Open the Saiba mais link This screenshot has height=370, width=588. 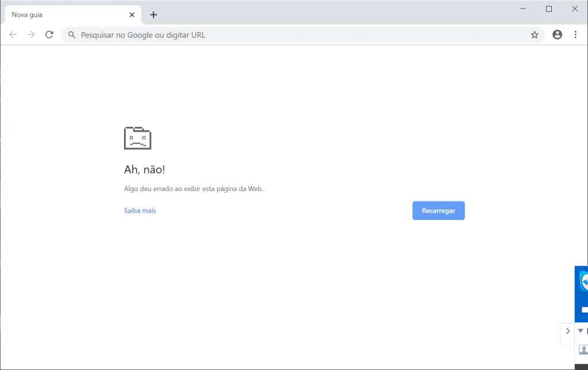pos(140,211)
